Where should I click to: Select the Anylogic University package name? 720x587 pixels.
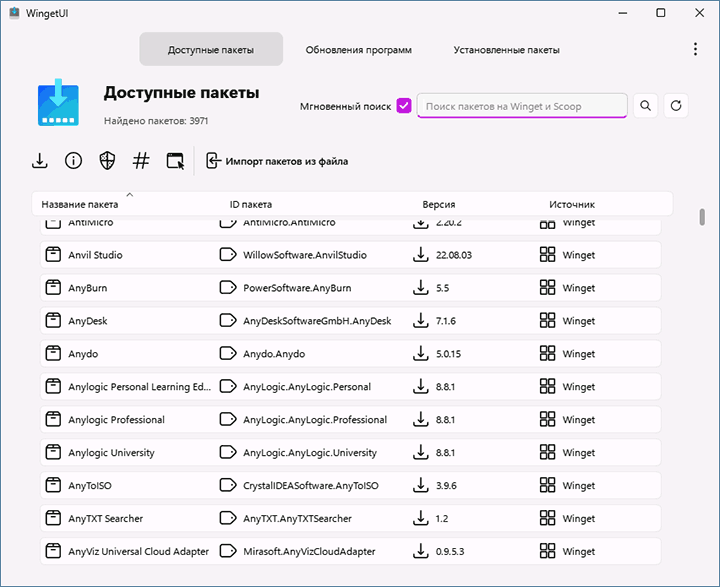point(111,453)
